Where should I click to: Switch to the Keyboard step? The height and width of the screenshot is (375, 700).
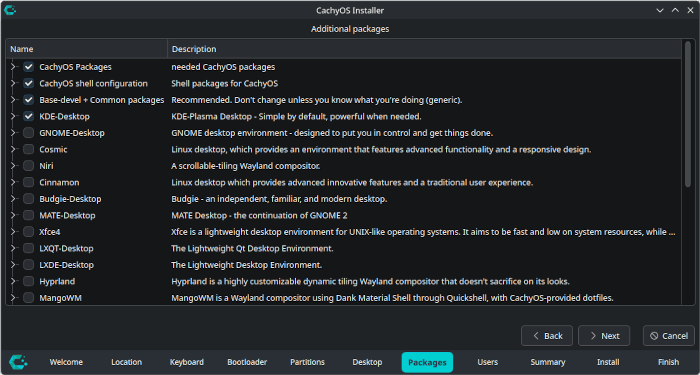[x=187, y=362]
